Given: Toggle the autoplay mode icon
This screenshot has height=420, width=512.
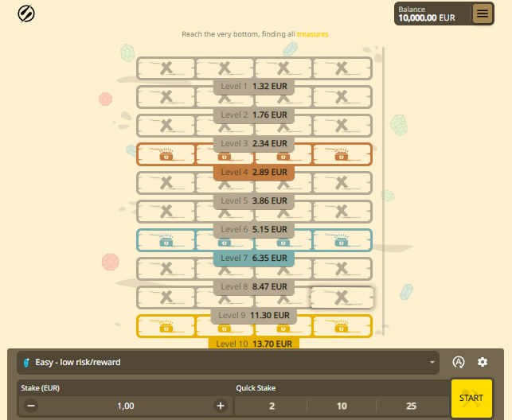Looking at the screenshot, I should click(x=458, y=362).
